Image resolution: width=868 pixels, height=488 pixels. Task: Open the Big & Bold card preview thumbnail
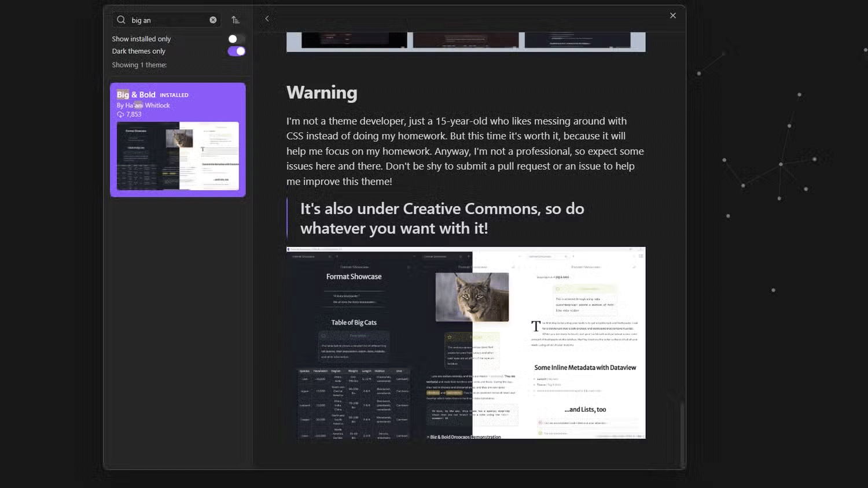178,156
